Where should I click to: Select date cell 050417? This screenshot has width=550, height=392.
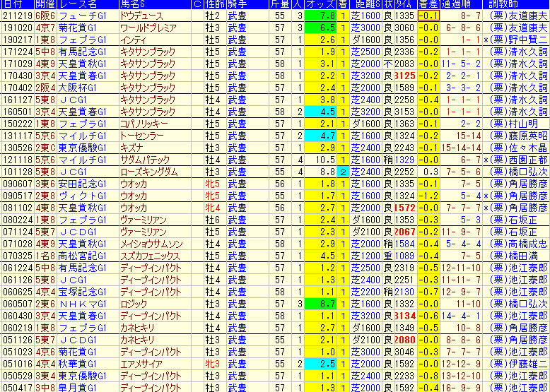(x=18, y=388)
